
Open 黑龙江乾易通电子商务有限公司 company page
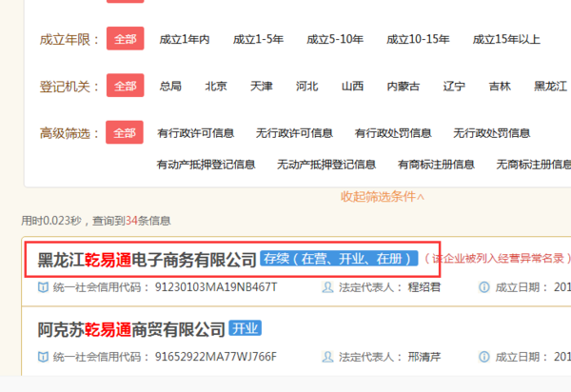(147, 259)
